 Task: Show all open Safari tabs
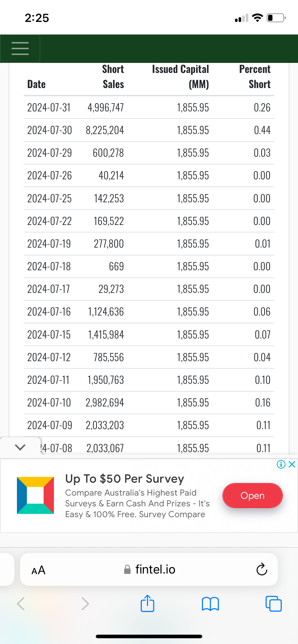[x=273, y=603]
